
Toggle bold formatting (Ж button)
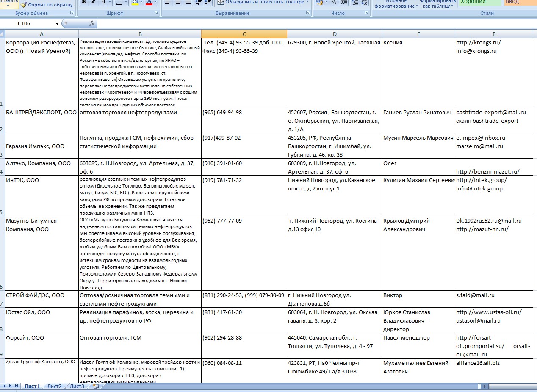pos(84,2)
